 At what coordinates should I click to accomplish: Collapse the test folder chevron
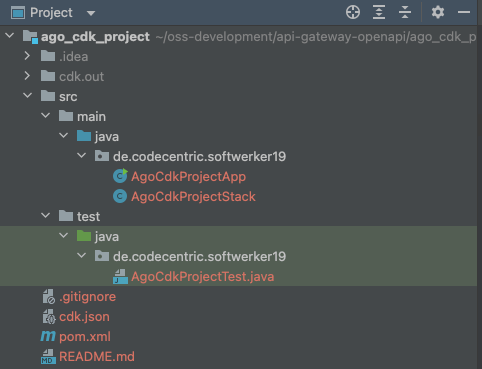click(45, 216)
